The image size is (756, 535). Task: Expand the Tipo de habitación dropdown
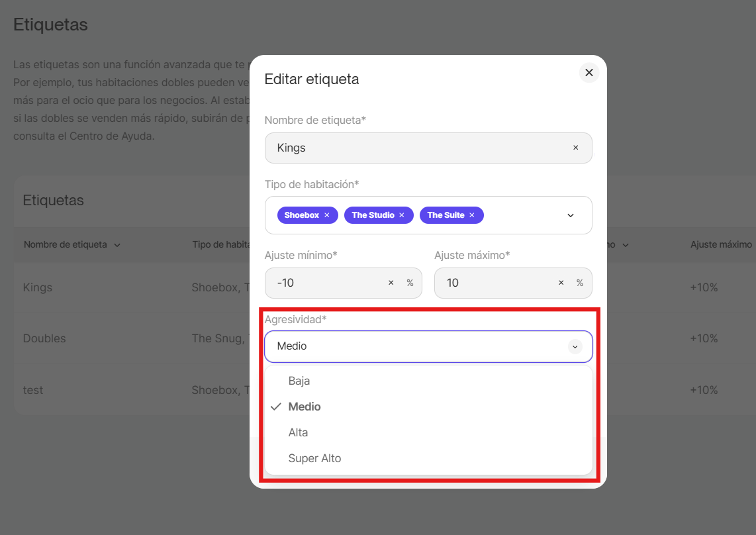tap(571, 215)
